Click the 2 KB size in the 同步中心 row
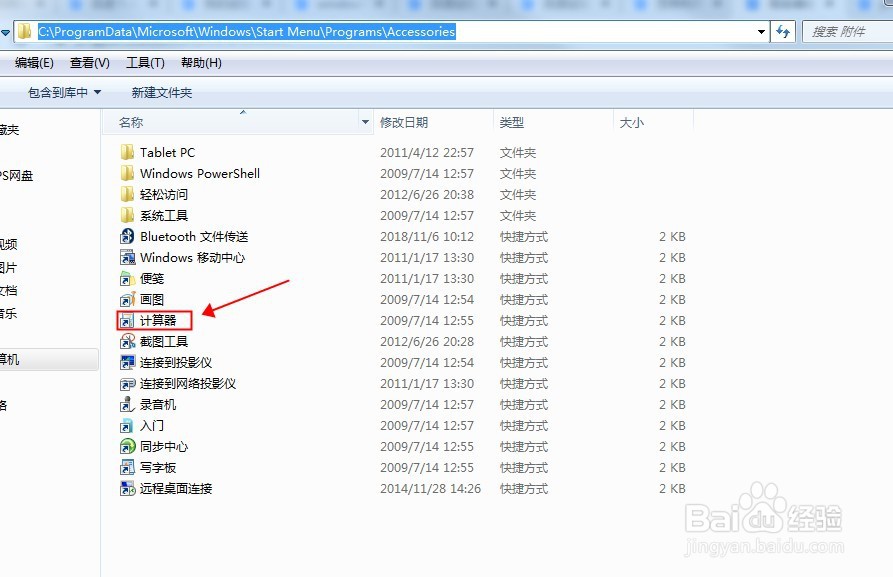 click(x=672, y=447)
